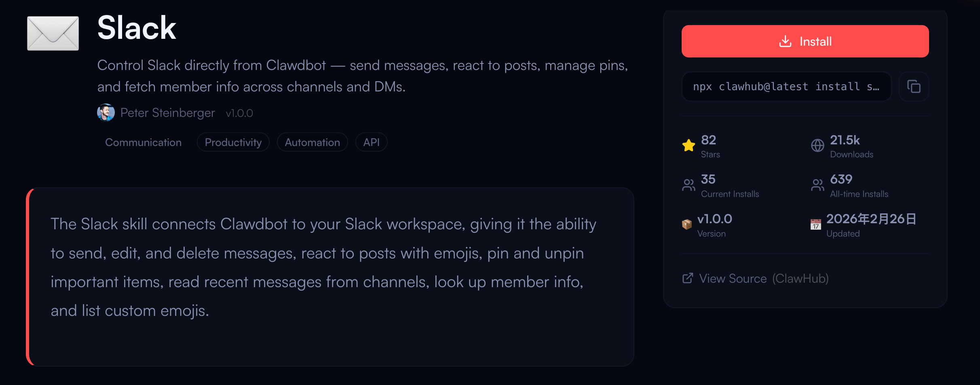The height and width of the screenshot is (385, 980).
Task: Select the Automation tag
Action: [312, 142]
